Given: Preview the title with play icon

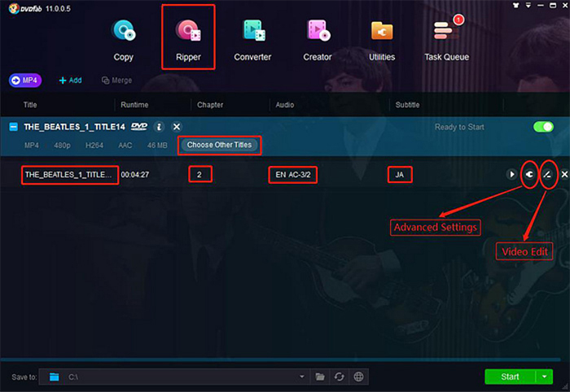Looking at the screenshot, I should click(512, 175).
